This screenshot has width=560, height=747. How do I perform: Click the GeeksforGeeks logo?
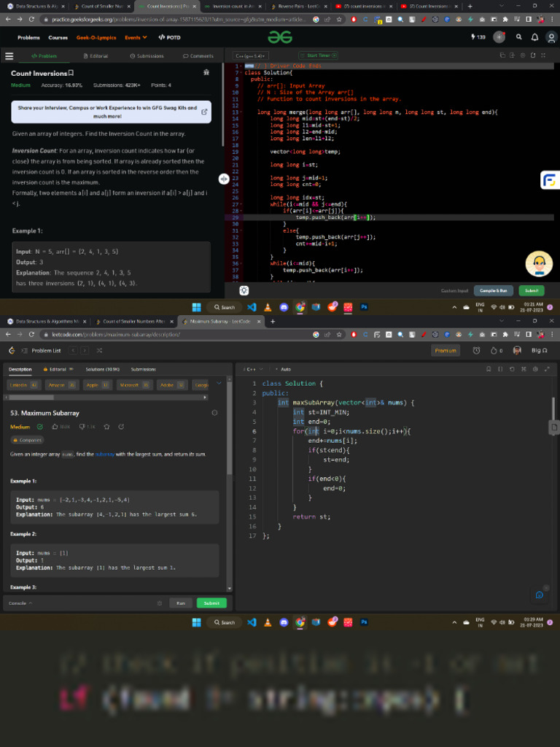[280, 37]
